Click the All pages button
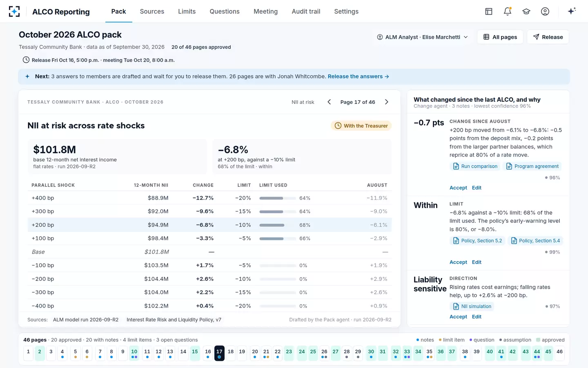The height and width of the screenshot is (368, 588). click(x=500, y=37)
